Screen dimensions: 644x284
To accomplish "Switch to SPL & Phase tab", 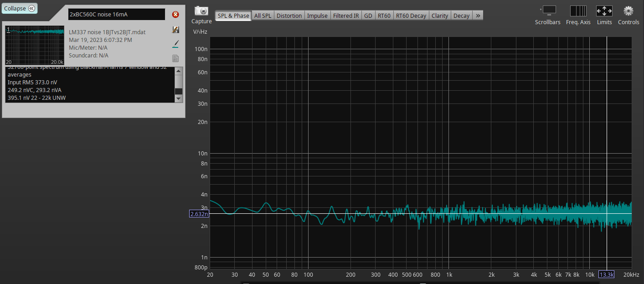I will tap(233, 15).
